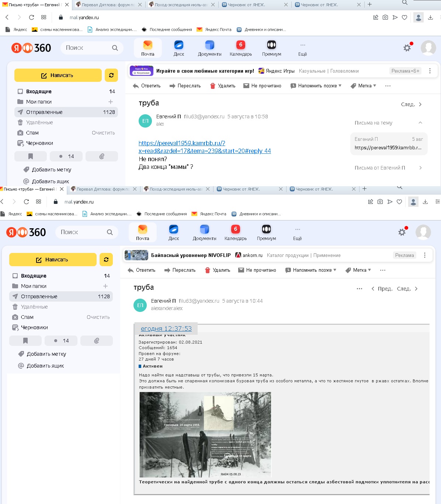
Task: Open Напомнить позже dropdown above the 10:44 letter
Action: (311, 270)
